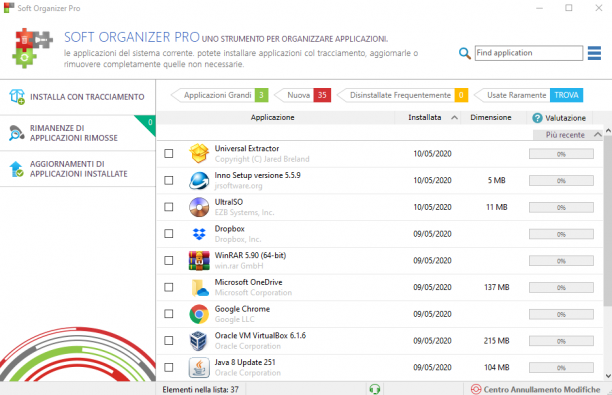The image size is (612, 395).
Task: Click the Microsoft OneDrive icon
Action: coord(200,287)
